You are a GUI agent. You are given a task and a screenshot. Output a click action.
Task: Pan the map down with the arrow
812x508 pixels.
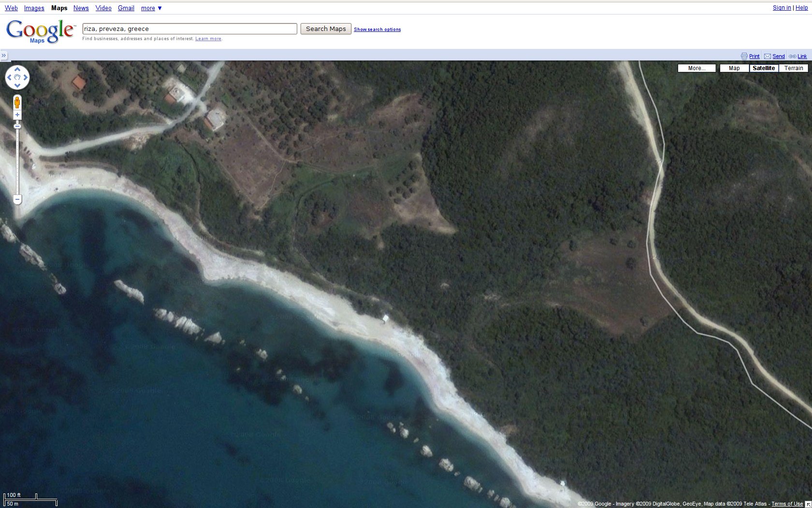17,86
